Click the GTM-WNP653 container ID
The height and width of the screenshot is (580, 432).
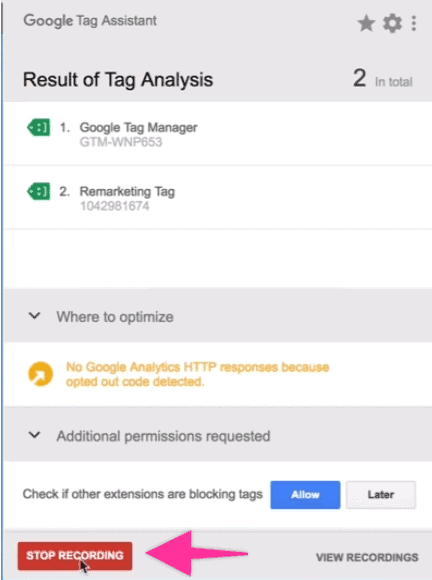121,142
